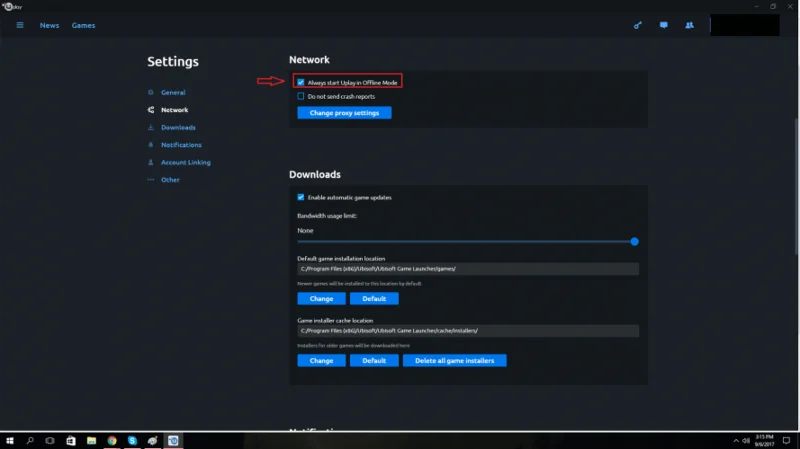Screen dimensions: 800x449
Task: Click the Account Linking person icon
Action: pos(151,162)
